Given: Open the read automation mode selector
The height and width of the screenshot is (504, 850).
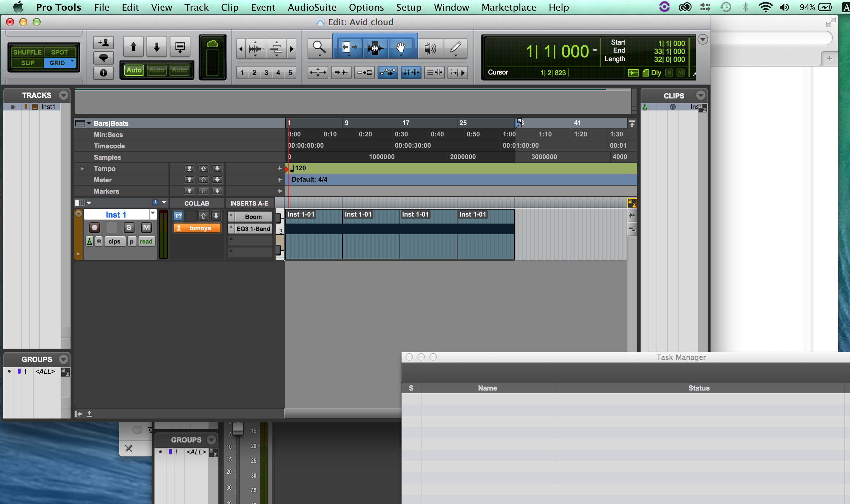Looking at the screenshot, I should tap(146, 242).
